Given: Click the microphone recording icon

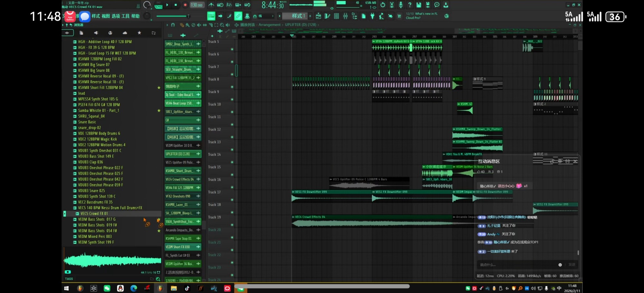Looking at the screenshot, I should [401, 5].
